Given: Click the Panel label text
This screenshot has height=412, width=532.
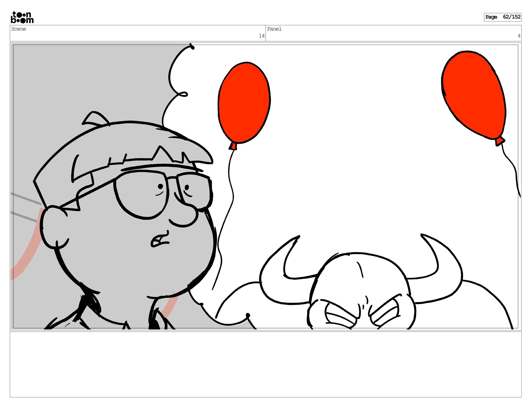Looking at the screenshot, I should pos(274,29).
